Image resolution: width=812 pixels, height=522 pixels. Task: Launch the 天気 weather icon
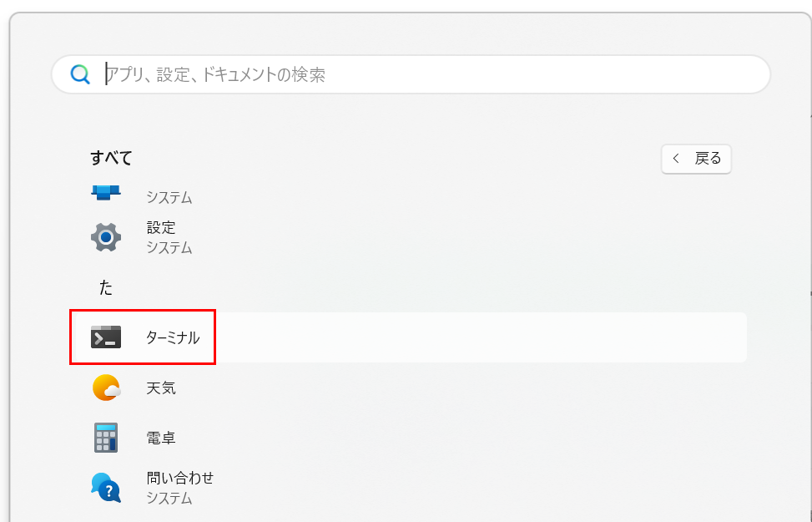(106, 388)
